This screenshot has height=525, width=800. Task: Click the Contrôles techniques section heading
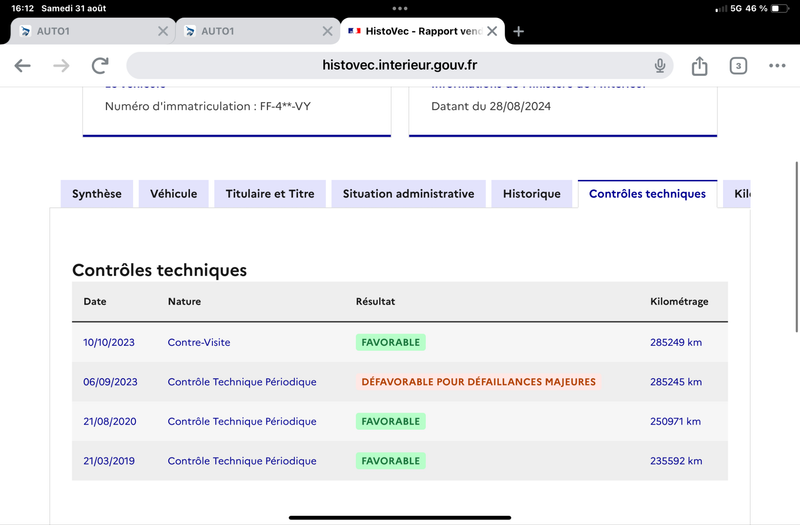tap(159, 270)
